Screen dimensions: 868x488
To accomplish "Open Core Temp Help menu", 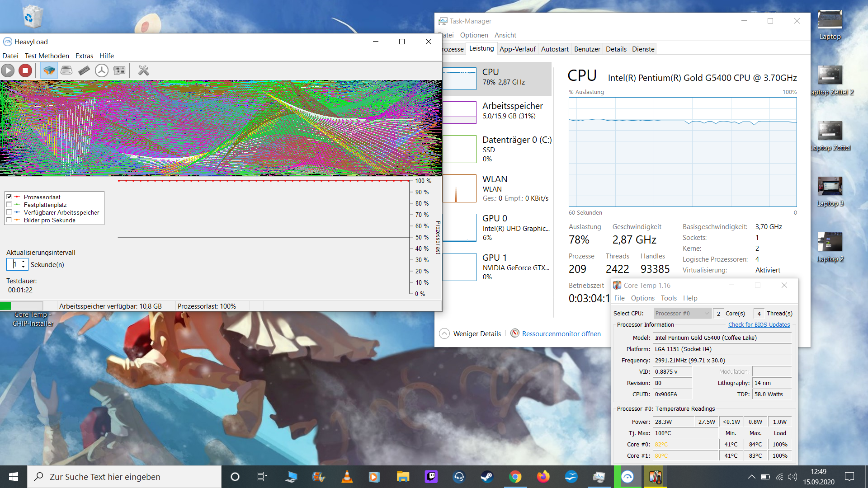I will click(x=690, y=298).
